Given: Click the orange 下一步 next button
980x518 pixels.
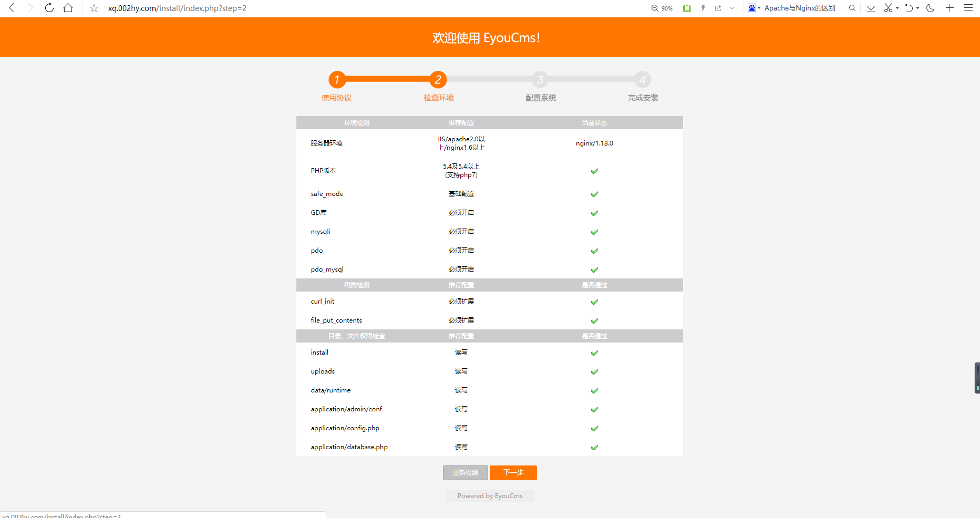Looking at the screenshot, I should click(x=513, y=473).
